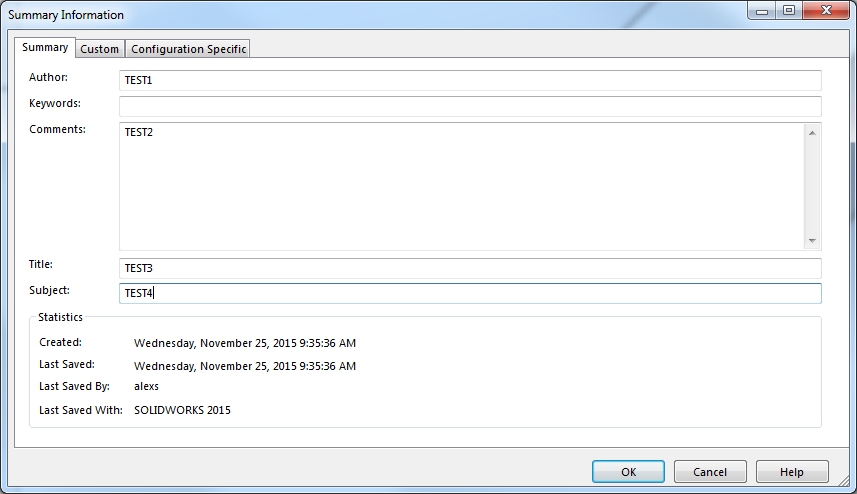Screen dimensions: 857x494
Task: Switch to the Custom tab
Action: 99,49
